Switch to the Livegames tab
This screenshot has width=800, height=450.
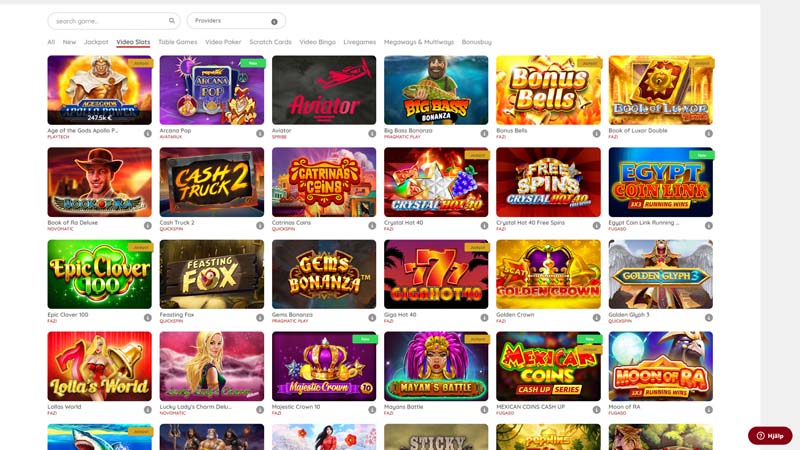pos(360,42)
